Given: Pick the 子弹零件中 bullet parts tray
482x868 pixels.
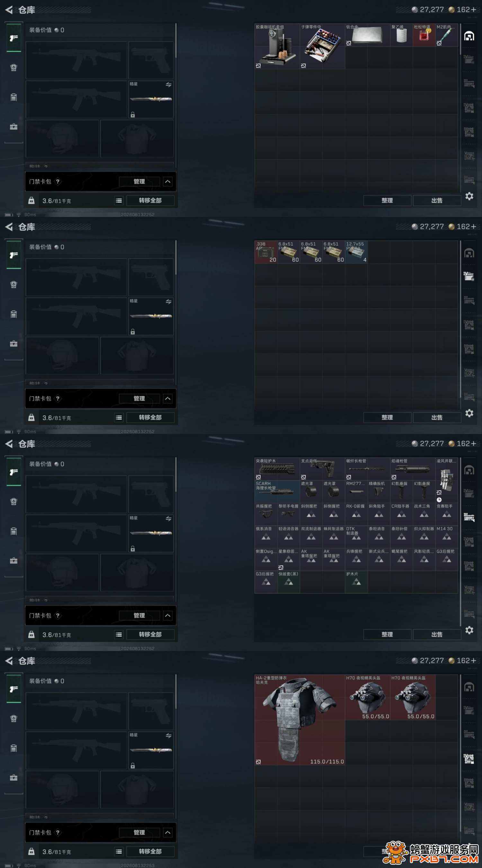Looking at the screenshot, I should click(x=322, y=46).
